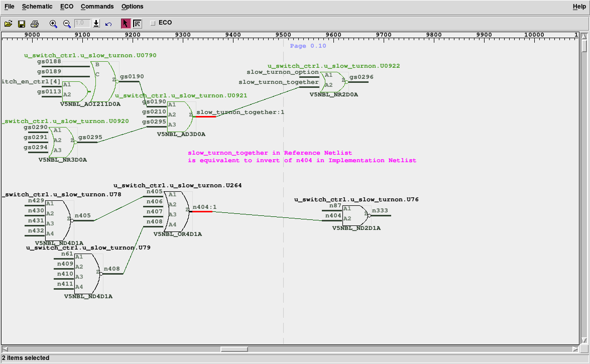
Task: Zoom in with the magnifier plus icon
Action: (54, 24)
